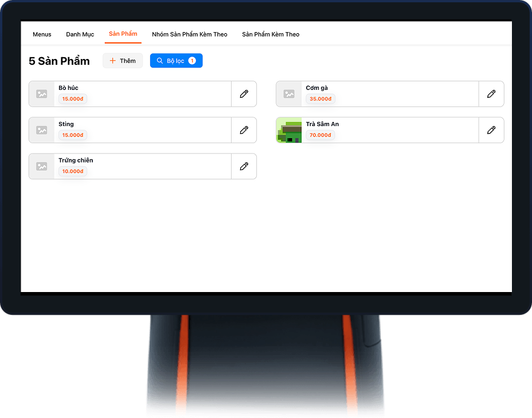Select the Sting placeholder image icon
The width and height of the screenshot is (532, 418).
42,130
